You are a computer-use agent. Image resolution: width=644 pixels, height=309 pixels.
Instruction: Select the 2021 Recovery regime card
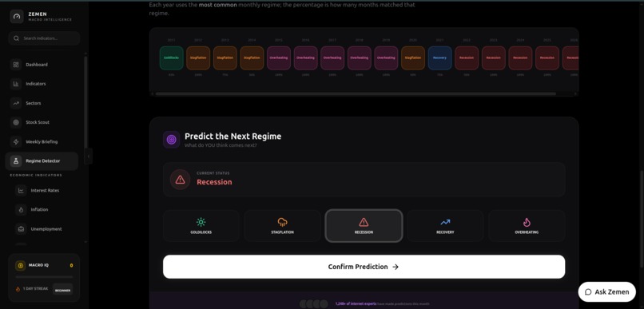click(440, 57)
